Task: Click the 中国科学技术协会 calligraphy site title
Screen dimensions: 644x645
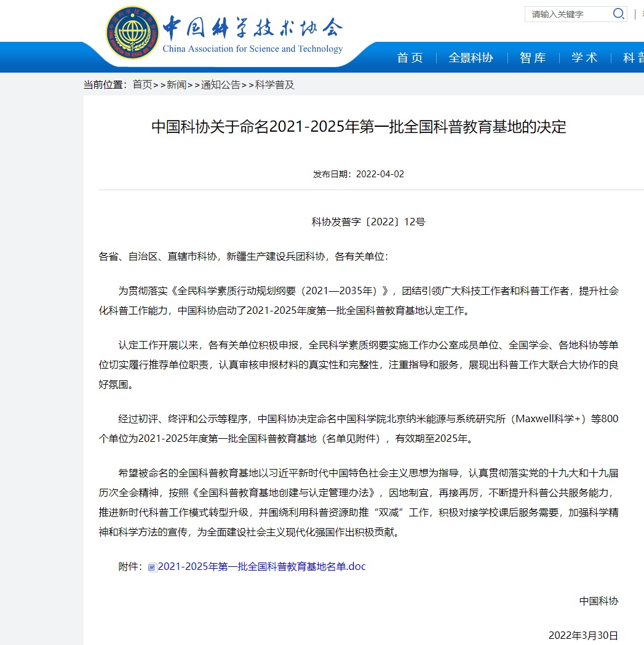Action: tap(252, 26)
